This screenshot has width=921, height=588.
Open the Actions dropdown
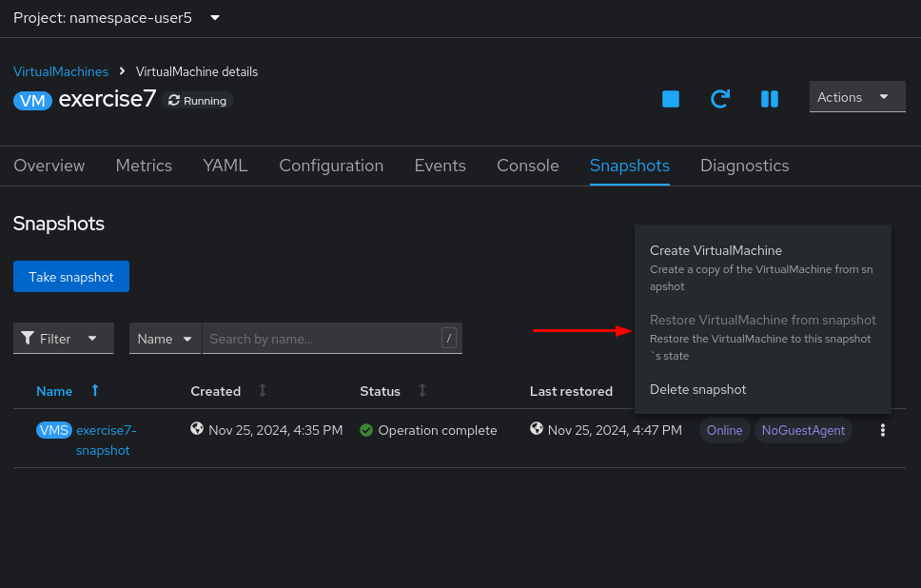coord(856,97)
